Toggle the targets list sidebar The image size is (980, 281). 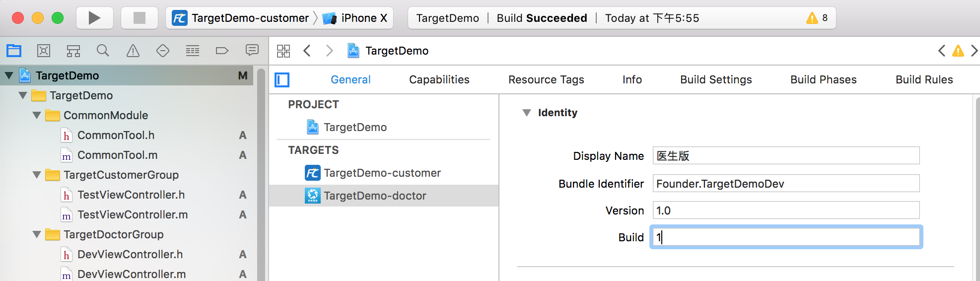coord(282,79)
